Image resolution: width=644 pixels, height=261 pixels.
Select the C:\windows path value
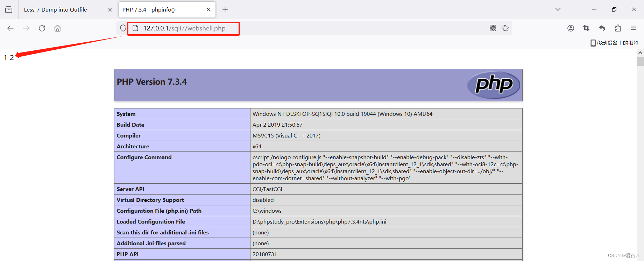tap(267, 211)
